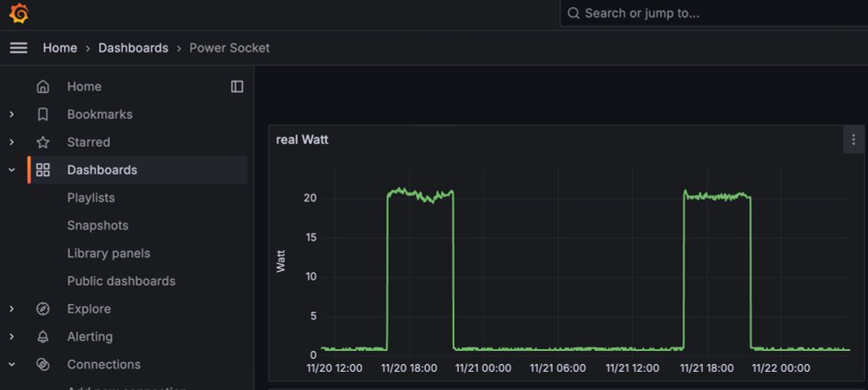Click the Alerting bell icon

coord(43,337)
